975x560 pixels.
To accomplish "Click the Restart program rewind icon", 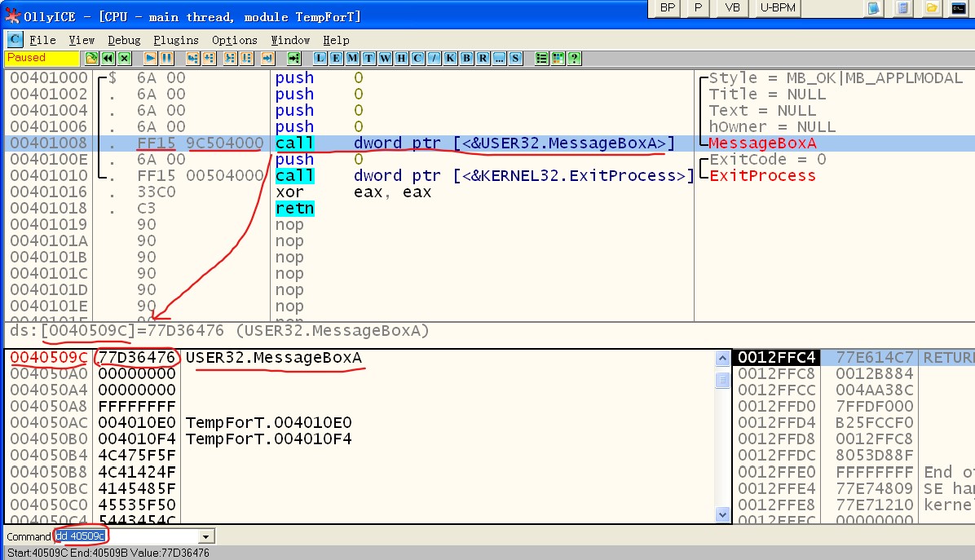I will tap(108, 58).
